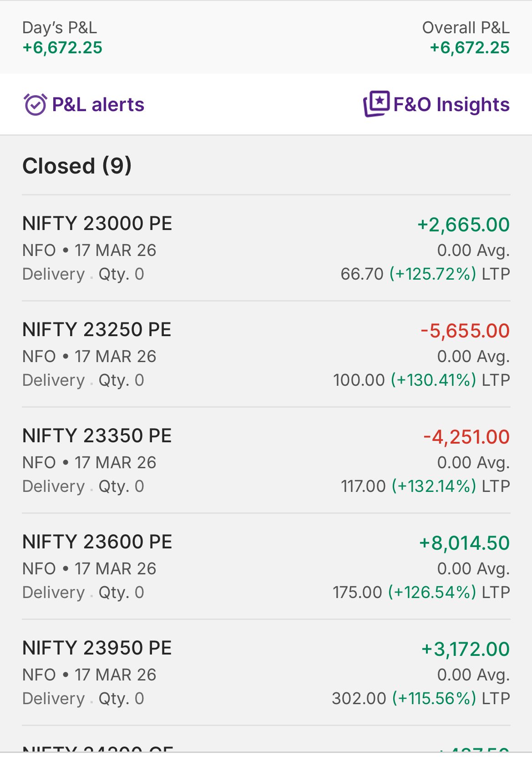This screenshot has width=532, height=757.
Task: Click the -5,655.00 loss amount
Action: coord(465,331)
